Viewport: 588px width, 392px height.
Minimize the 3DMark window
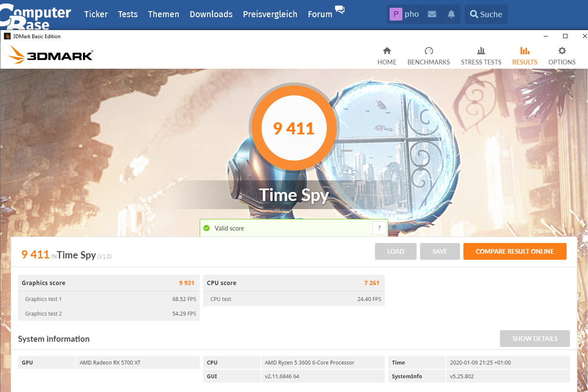pos(546,36)
